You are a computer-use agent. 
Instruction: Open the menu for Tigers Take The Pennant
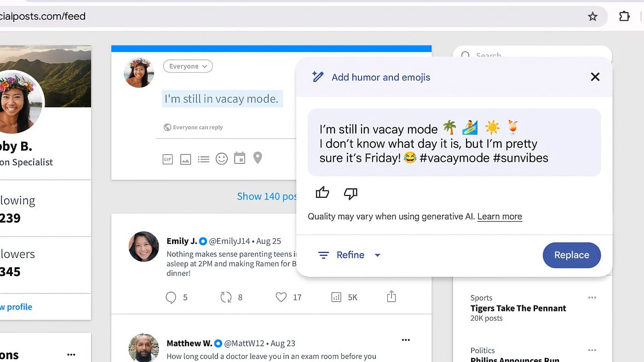click(592, 298)
